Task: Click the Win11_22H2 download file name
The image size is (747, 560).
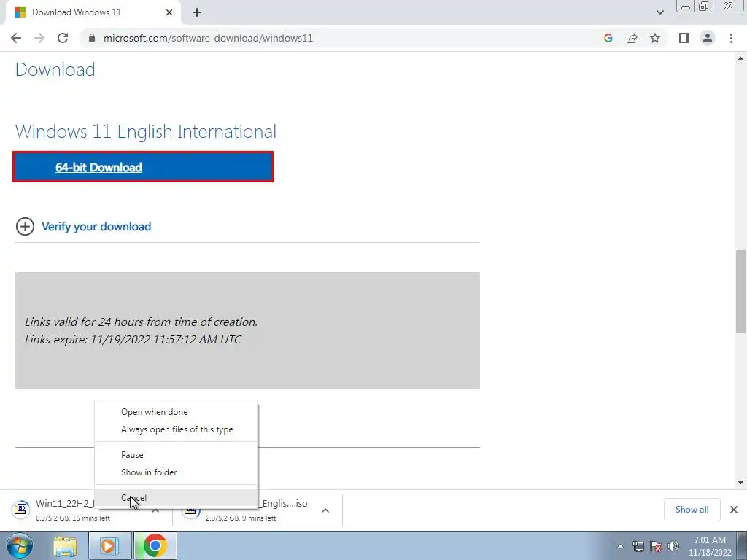Action: click(x=65, y=504)
